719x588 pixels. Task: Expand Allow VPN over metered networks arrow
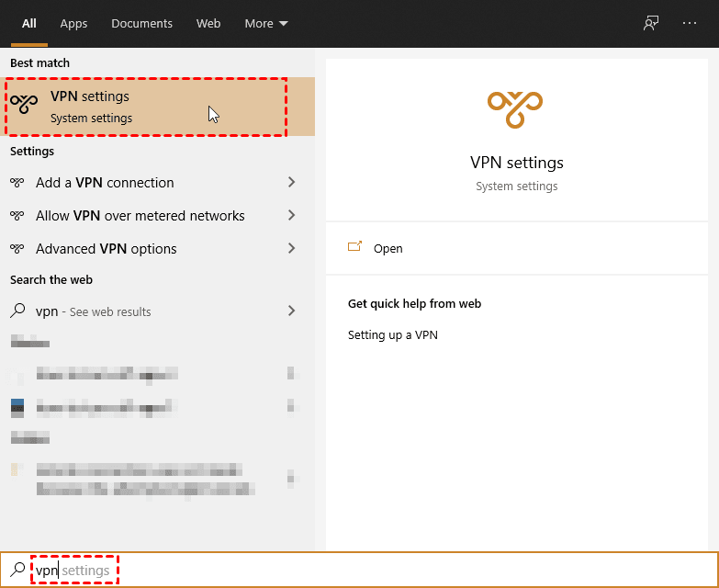(292, 216)
